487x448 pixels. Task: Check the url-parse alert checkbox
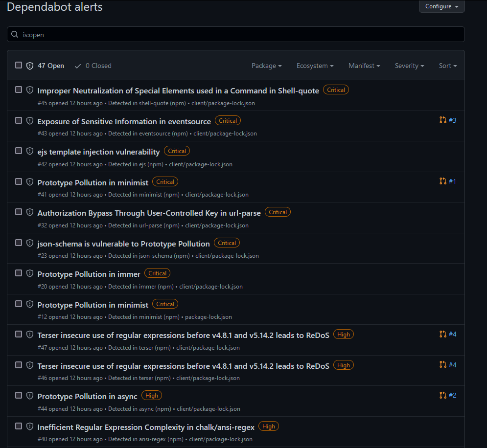(19, 212)
